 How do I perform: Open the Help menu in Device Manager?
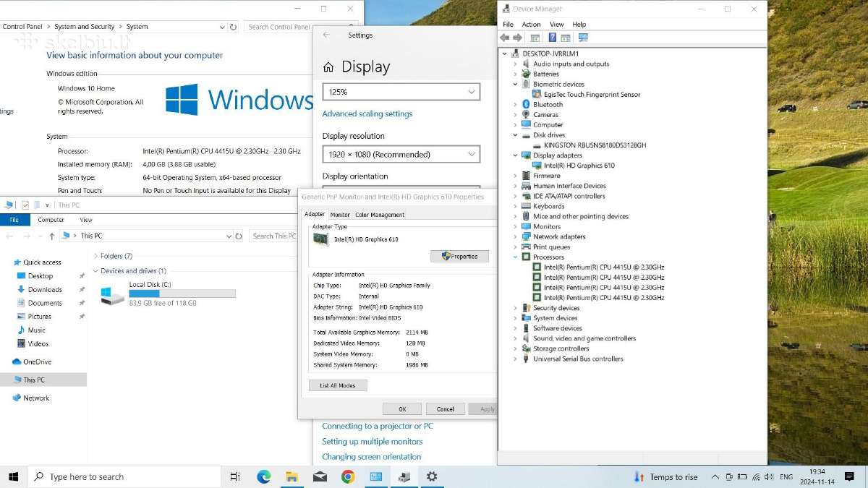pos(579,25)
